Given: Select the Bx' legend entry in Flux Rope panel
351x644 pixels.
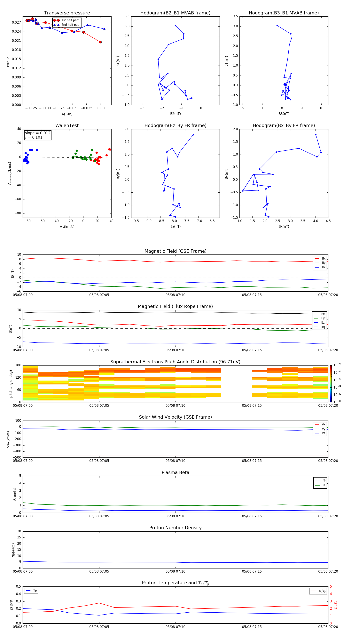Looking at the screenshot, I should click(x=320, y=314).
